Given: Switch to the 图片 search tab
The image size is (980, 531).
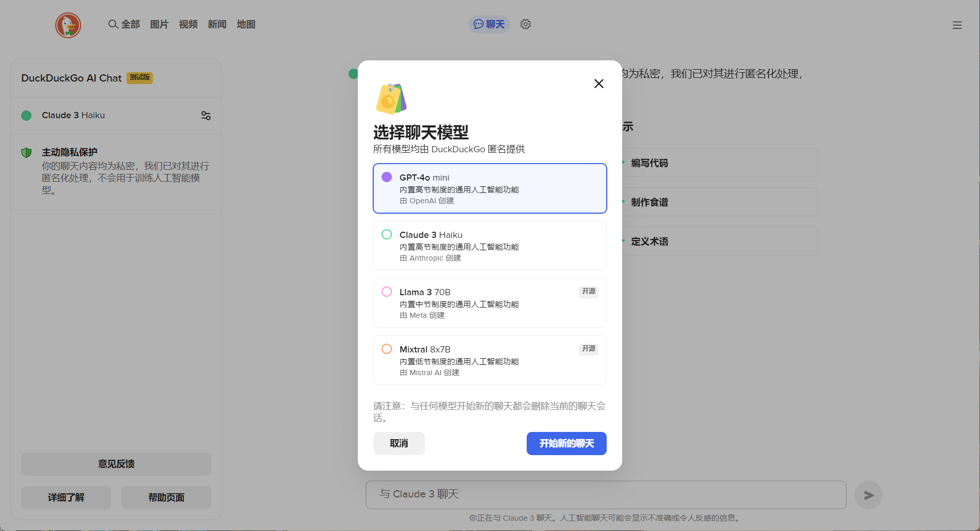Looking at the screenshot, I should [x=160, y=24].
